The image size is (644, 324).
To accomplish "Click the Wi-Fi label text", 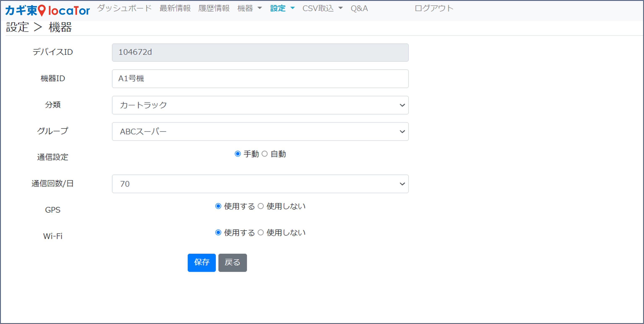I will click(52, 236).
